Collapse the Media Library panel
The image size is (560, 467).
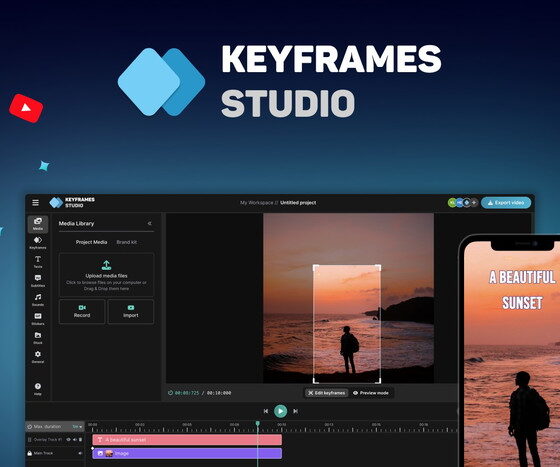point(150,224)
